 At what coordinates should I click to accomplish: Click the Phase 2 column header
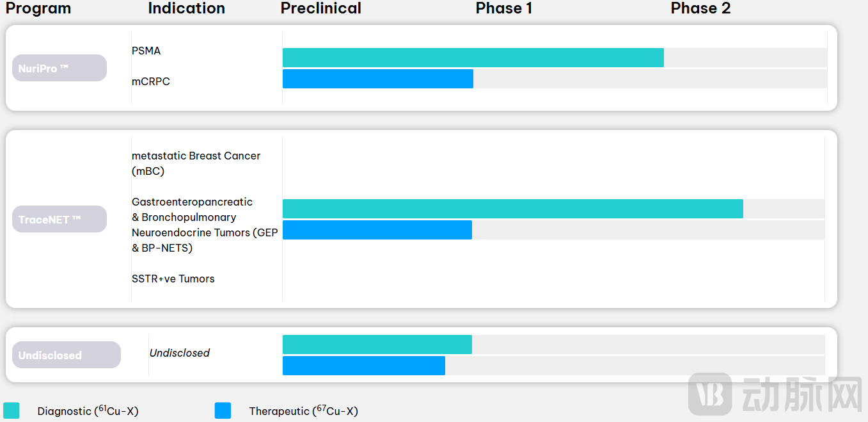click(x=700, y=8)
